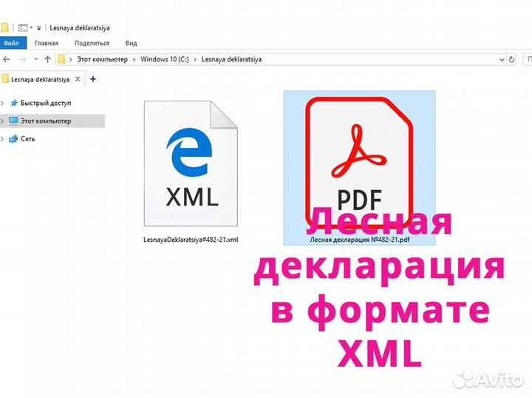Close the Lesnaya deklaratsiya tab
The width and height of the screenshot is (532, 398).
click(78, 79)
